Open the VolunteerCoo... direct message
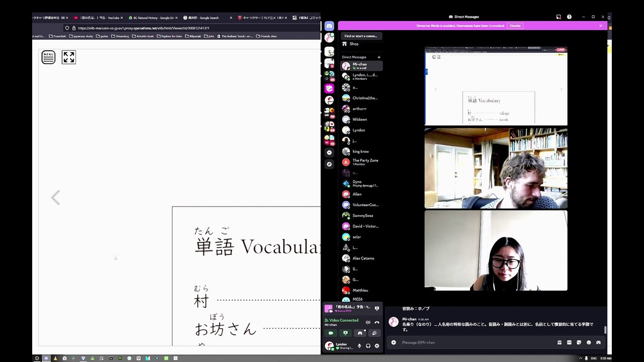 point(361,205)
